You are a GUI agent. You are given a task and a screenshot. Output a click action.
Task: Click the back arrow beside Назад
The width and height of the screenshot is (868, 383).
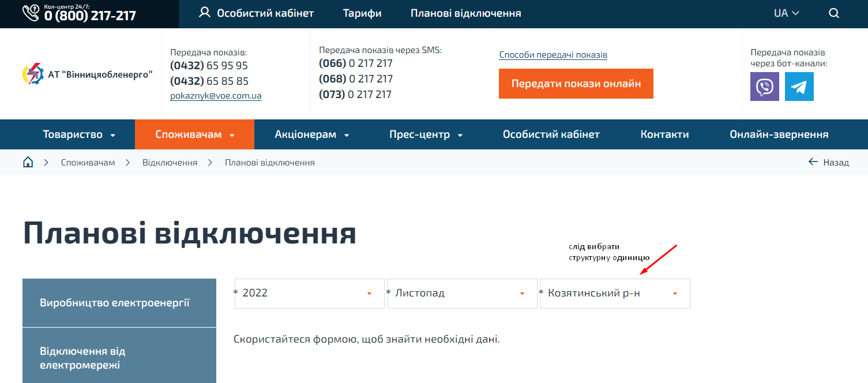click(813, 162)
